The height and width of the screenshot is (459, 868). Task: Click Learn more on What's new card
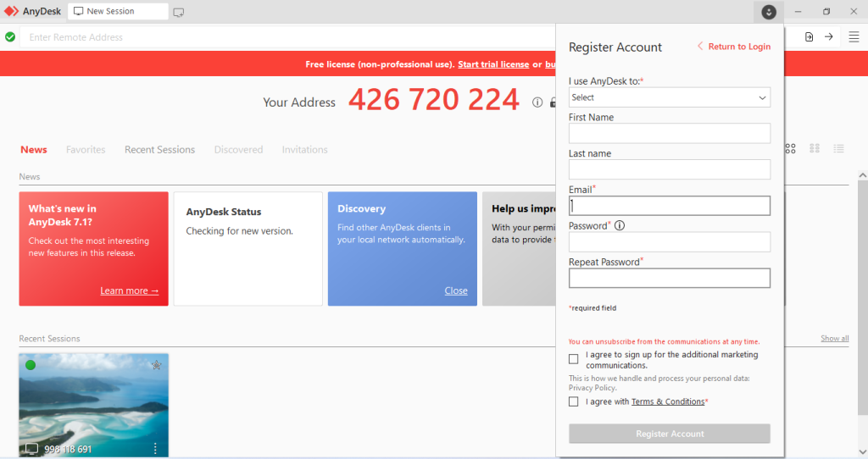tap(129, 290)
